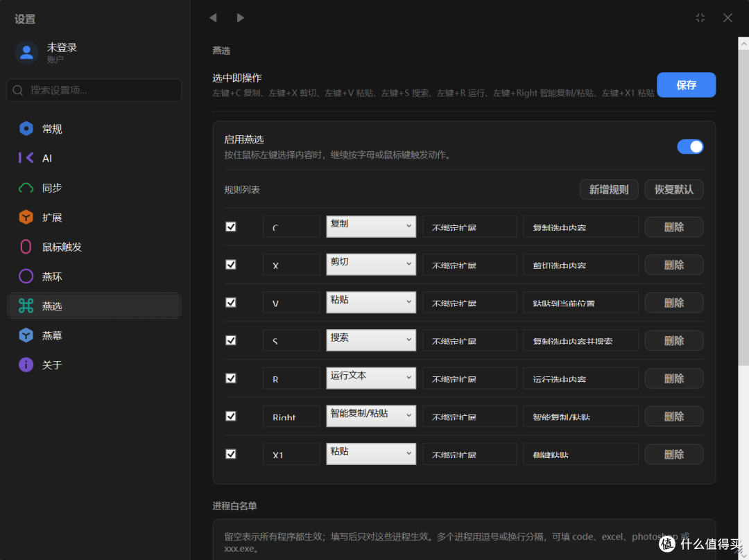The width and height of the screenshot is (749, 560).
Task: Open the 复制 action dropdown
Action: [370, 227]
